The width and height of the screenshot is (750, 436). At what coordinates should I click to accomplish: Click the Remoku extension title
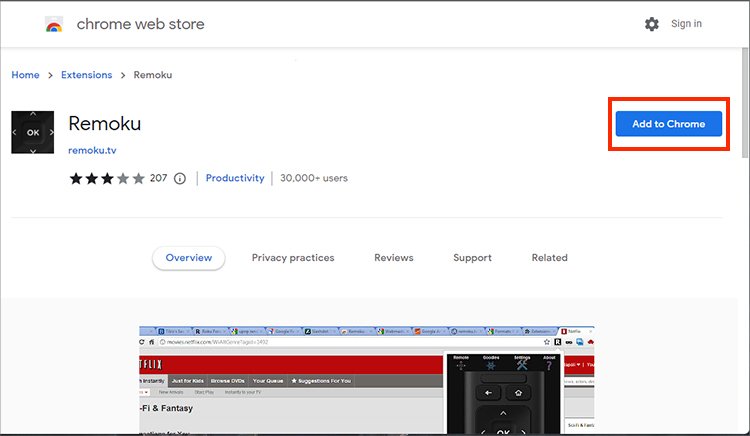105,123
